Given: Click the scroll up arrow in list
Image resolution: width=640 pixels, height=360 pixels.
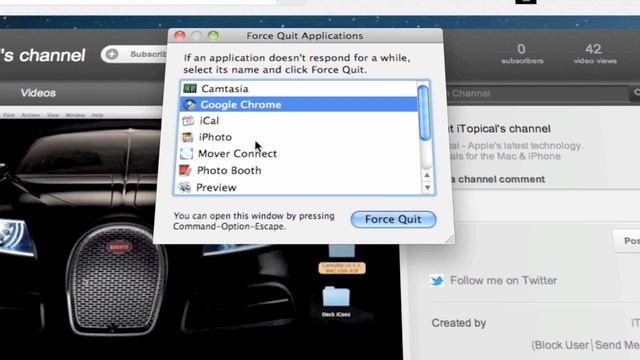Looking at the screenshot, I should point(427,175).
